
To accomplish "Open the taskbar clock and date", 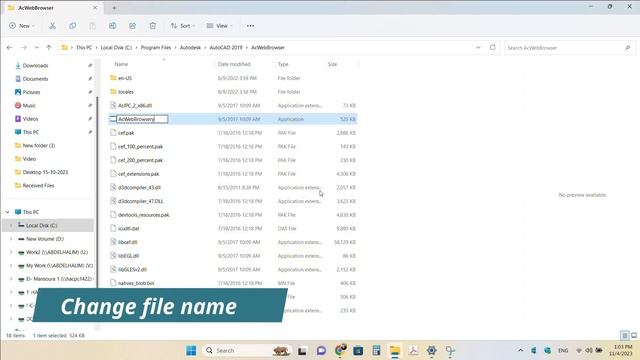I will pos(621,350).
